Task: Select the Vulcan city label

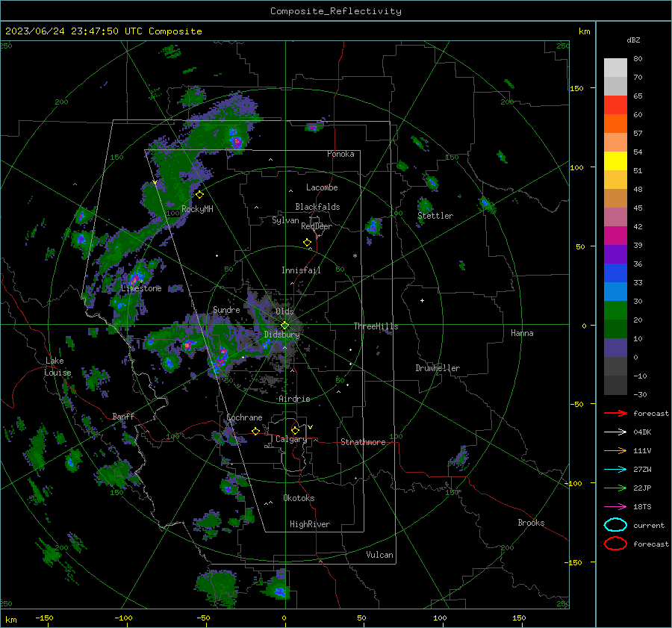Action: tap(380, 555)
